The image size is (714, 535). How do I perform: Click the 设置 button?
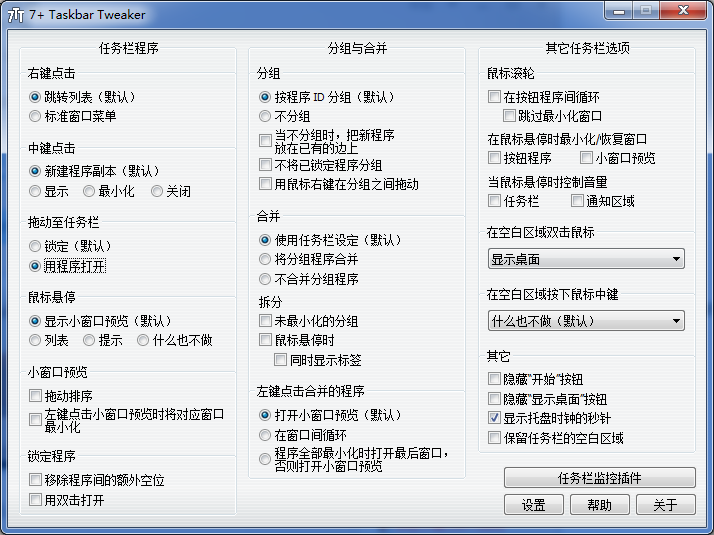pos(534,504)
